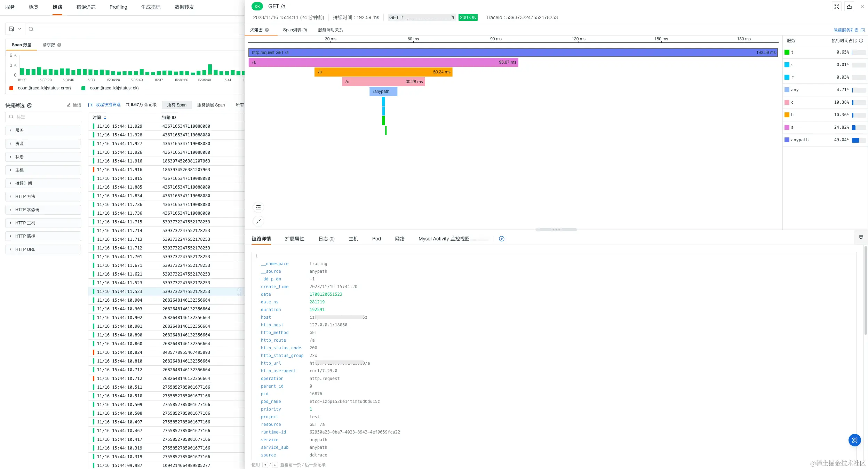
Task: Click the fullscreen expand icon in trace header
Action: tap(837, 7)
